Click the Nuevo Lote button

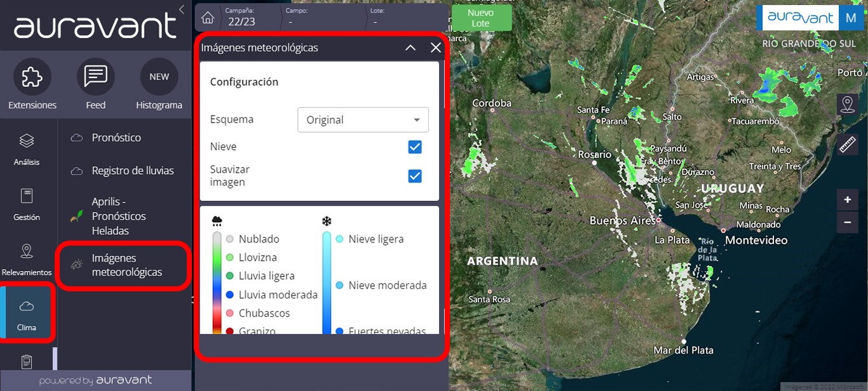click(x=480, y=18)
